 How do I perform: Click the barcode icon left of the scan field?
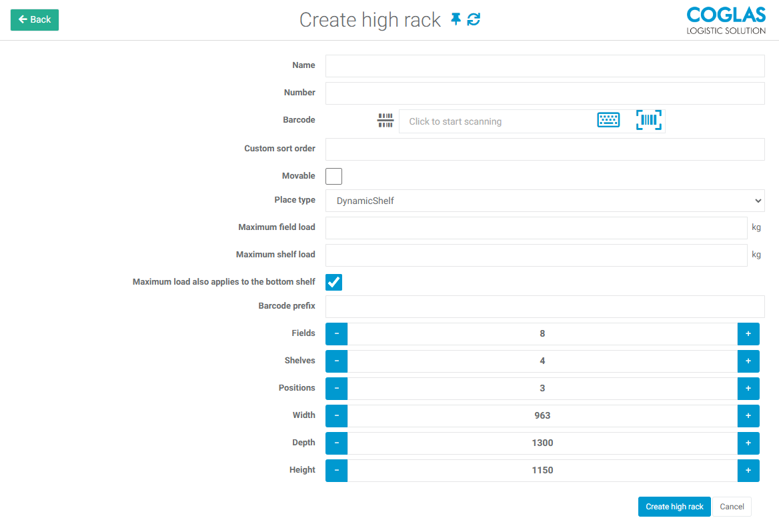(x=385, y=121)
